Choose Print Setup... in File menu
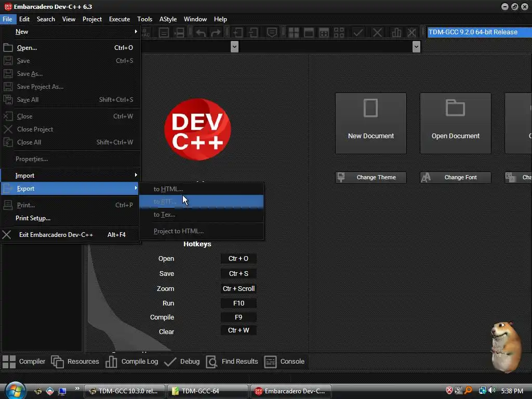This screenshot has height=399, width=532. pos(70,218)
